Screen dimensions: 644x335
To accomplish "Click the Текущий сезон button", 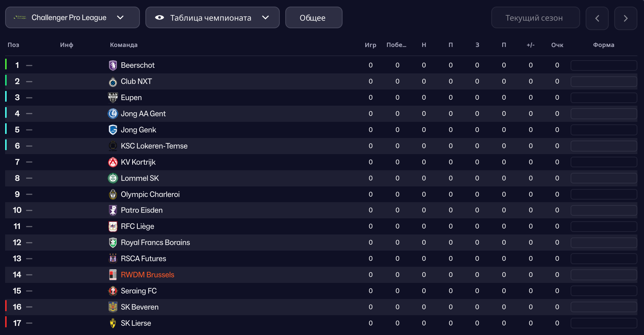I will click(x=535, y=18).
